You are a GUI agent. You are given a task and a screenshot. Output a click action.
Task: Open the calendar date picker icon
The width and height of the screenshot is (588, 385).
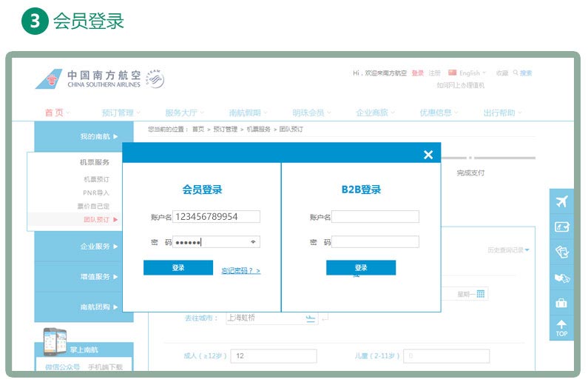click(481, 294)
